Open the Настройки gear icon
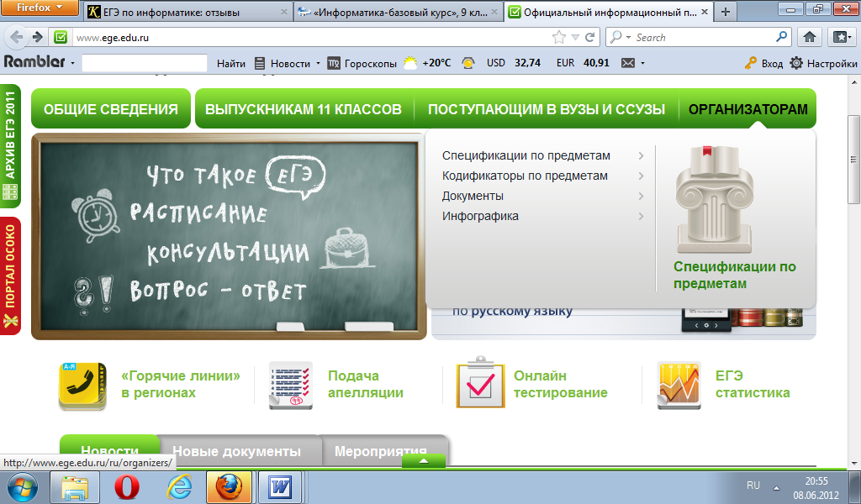Screen dimensions: 861x504 click(x=796, y=63)
